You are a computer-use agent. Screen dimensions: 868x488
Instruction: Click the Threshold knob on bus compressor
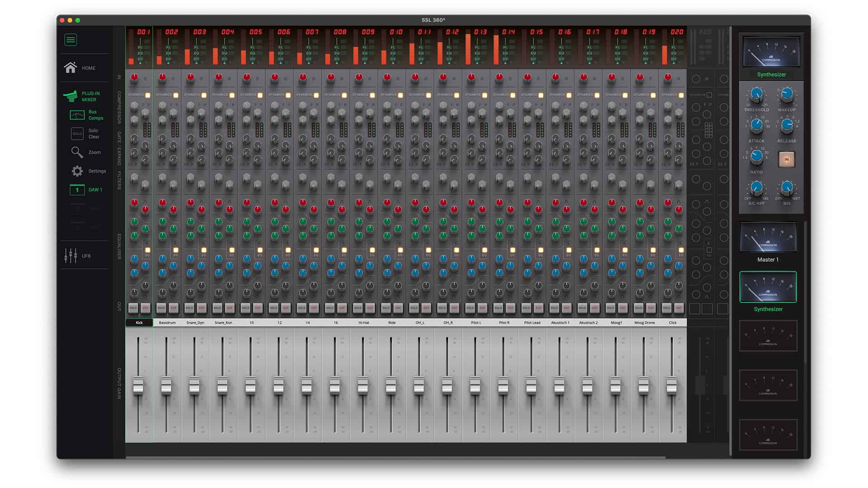click(x=756, y=95)
